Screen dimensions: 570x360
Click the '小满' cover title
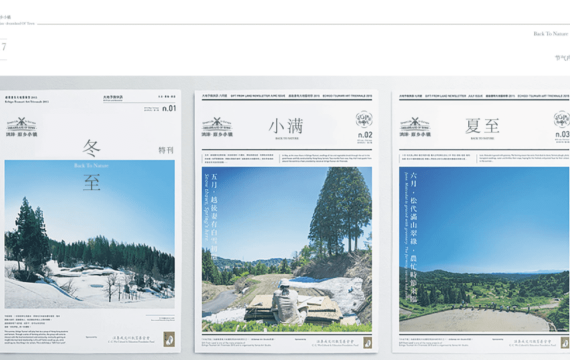286,126
